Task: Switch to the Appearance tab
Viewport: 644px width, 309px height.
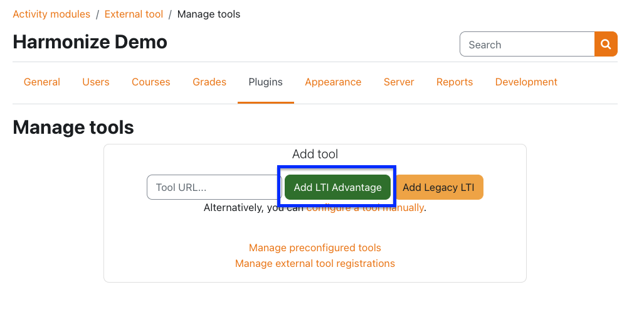Action: point(333,82)
